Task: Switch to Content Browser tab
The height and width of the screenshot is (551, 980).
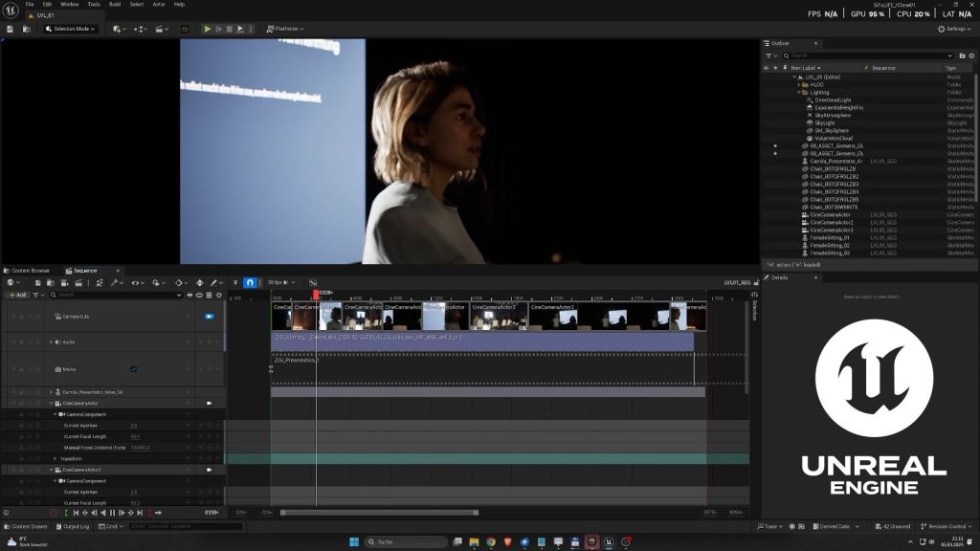Action: [x=27, y=271]
